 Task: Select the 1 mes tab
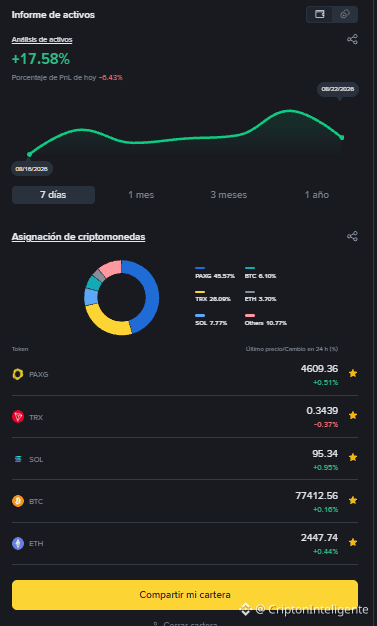141,195
